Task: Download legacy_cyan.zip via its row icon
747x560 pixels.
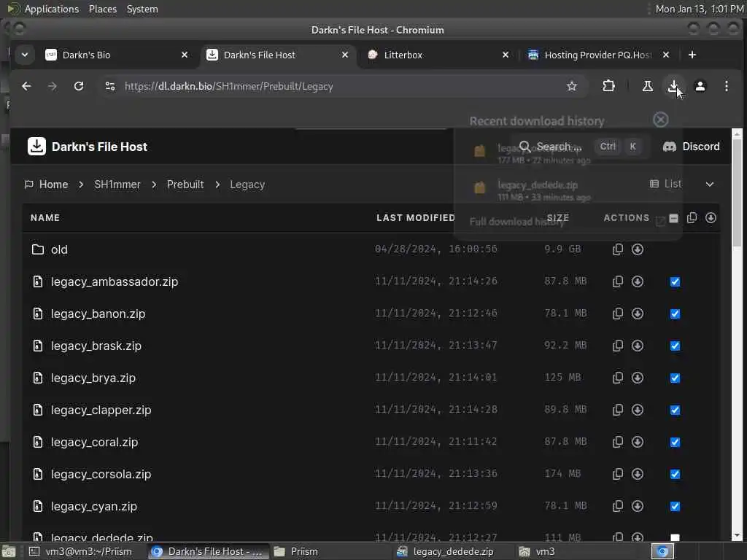Action: [x=638, y=506]
